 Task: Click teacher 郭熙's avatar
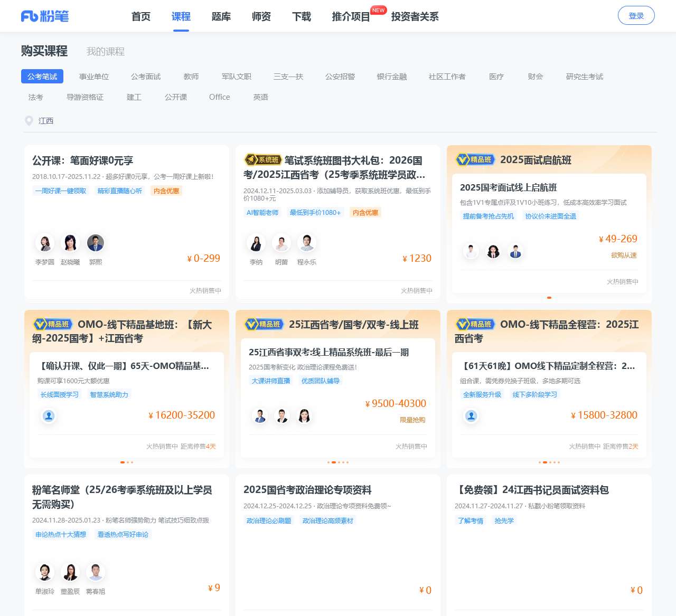coord(96,243)
